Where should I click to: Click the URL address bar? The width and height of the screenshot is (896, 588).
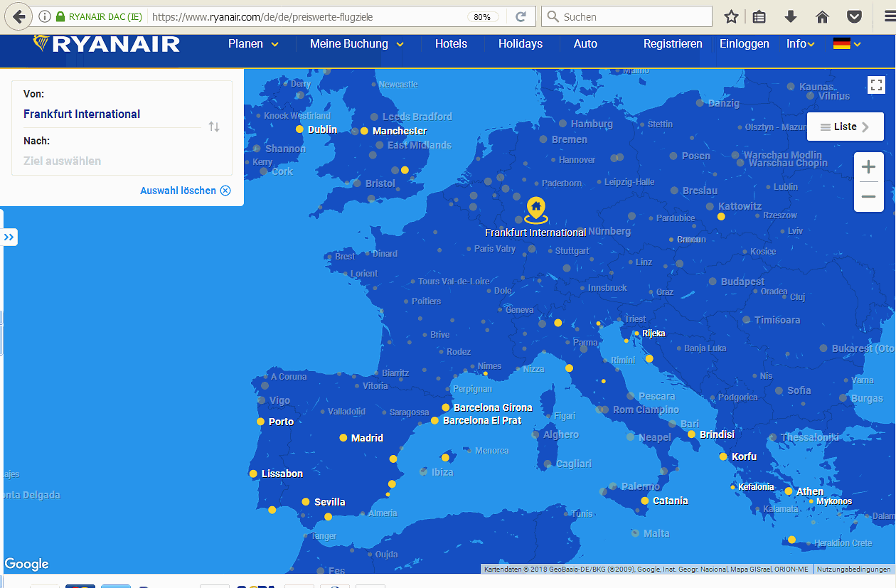pos(306,16)
